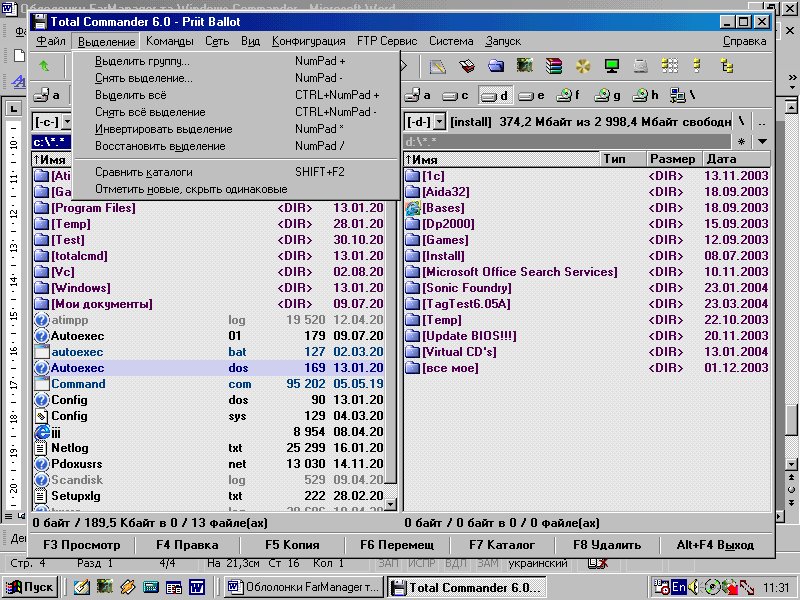Open favorites asterisk button in right panel
The width and height of the screenshot is (800, 600).
pyautogui.click(x=741, y=141)
